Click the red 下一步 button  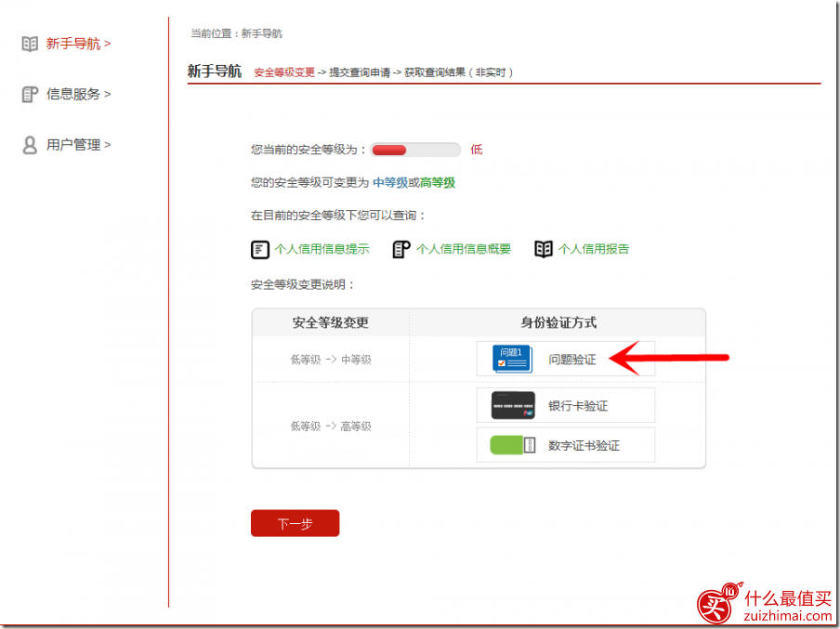tap(295, 523)
